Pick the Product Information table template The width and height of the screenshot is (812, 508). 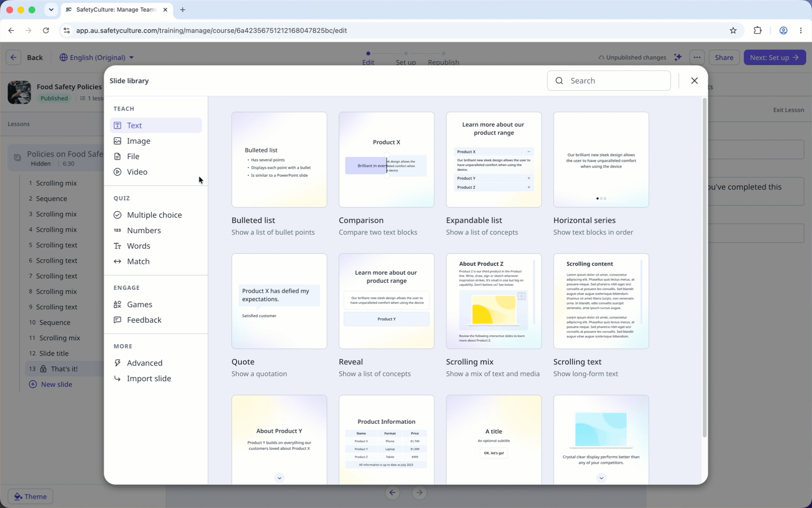(386, 439)
